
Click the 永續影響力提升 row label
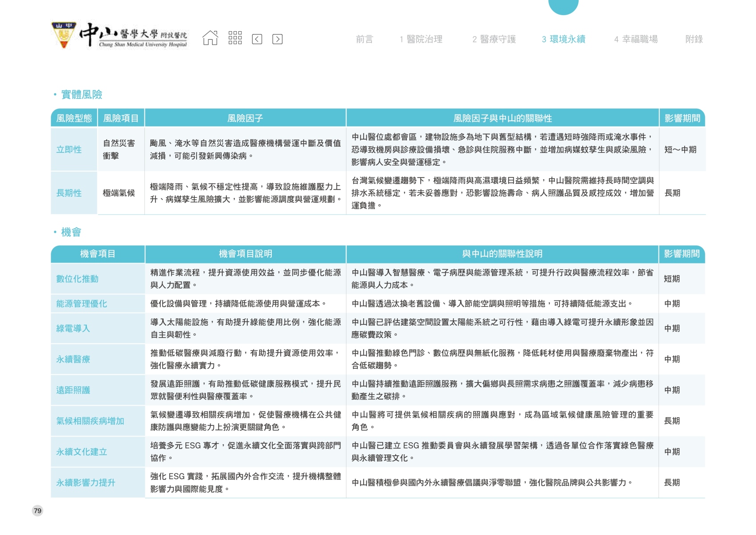click(86, 483)
